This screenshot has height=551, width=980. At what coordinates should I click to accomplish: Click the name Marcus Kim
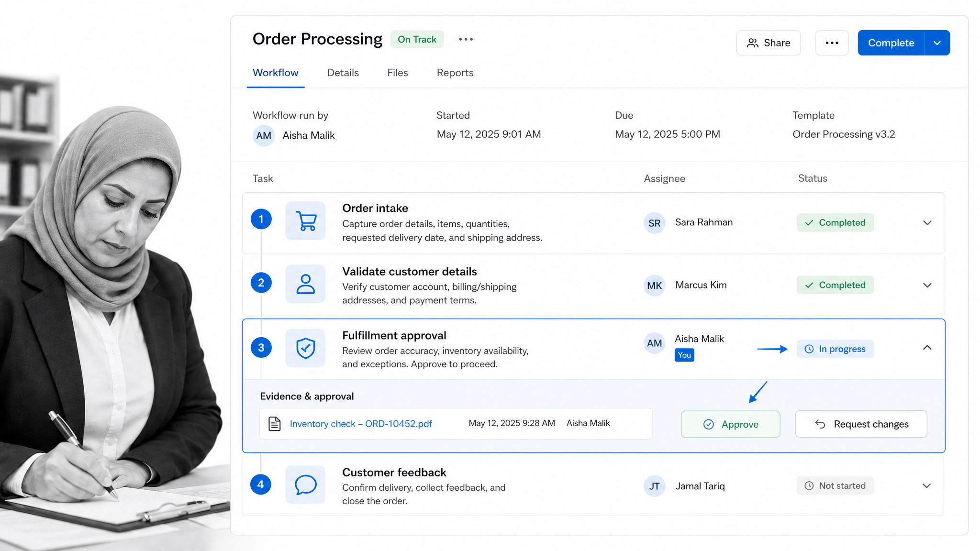pyautogui.click(x=701, y=285)
